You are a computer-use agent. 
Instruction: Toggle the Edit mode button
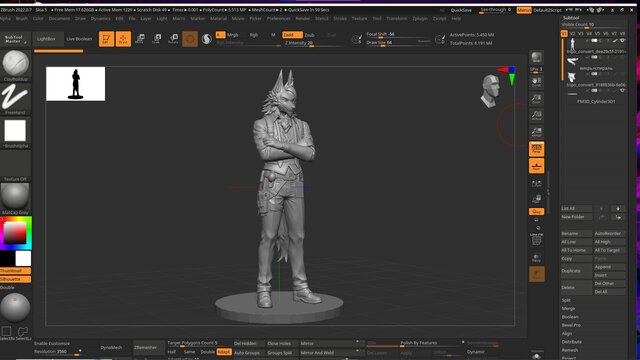click(x=106, y=39)
